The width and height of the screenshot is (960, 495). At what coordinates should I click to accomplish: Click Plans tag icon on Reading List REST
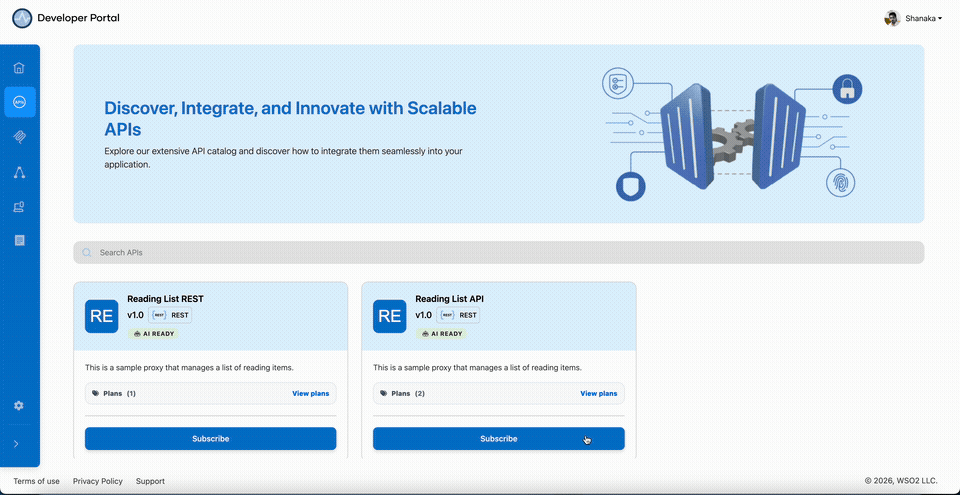(x=96, y=393)
